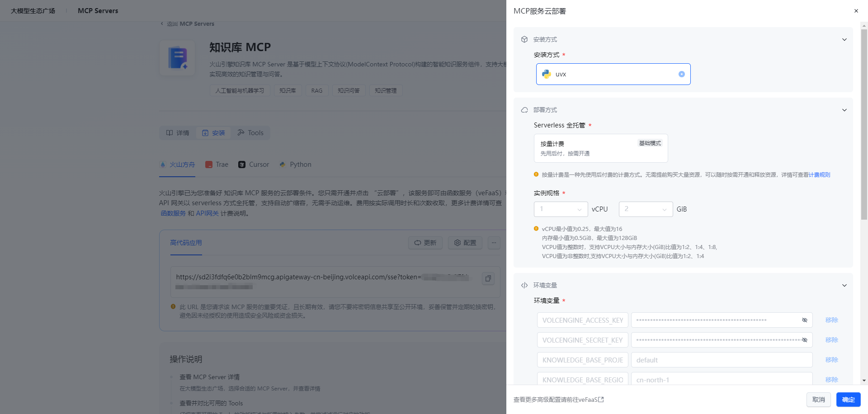Click the 更新 update button

tap(425, 243)
